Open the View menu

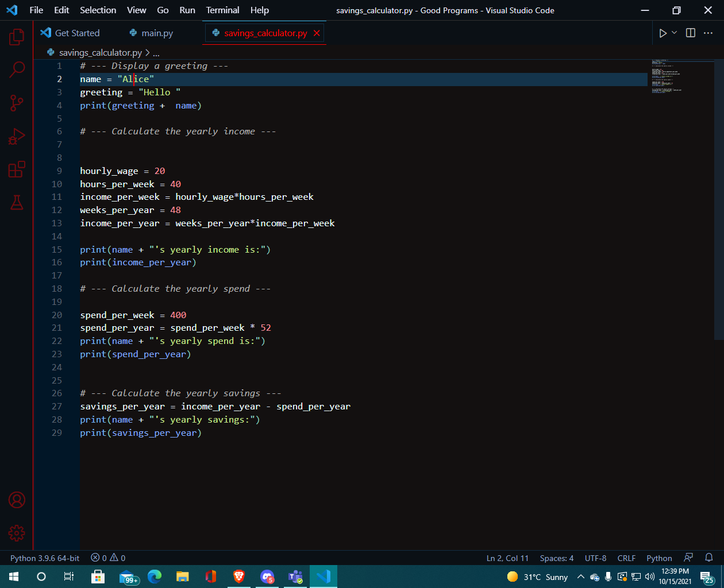136,10
